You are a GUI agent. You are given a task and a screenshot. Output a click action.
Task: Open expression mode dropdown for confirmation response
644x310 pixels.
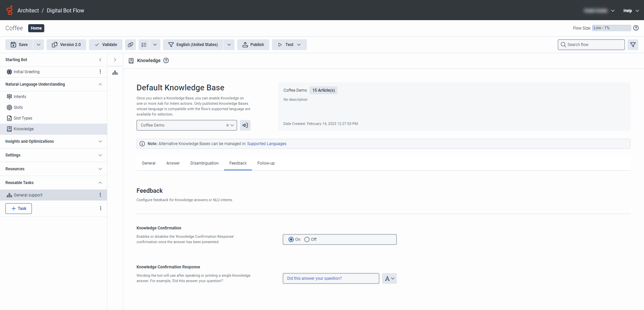pos(389,278)
